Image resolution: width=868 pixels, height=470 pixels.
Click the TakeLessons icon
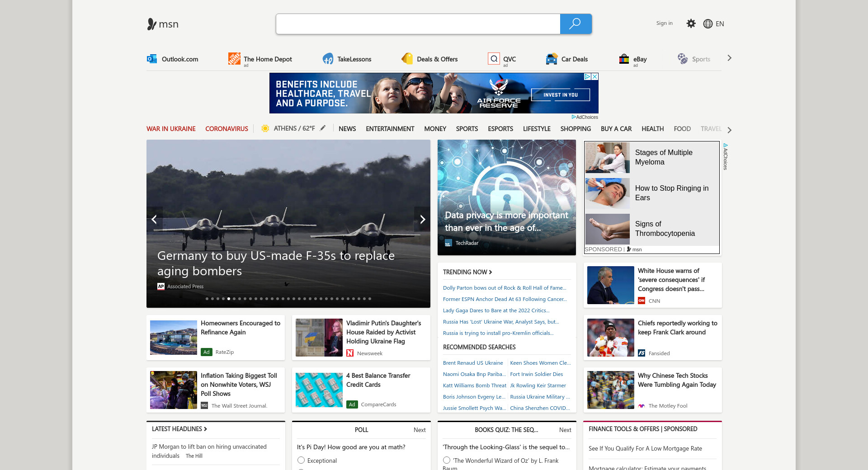coord(328,59)
